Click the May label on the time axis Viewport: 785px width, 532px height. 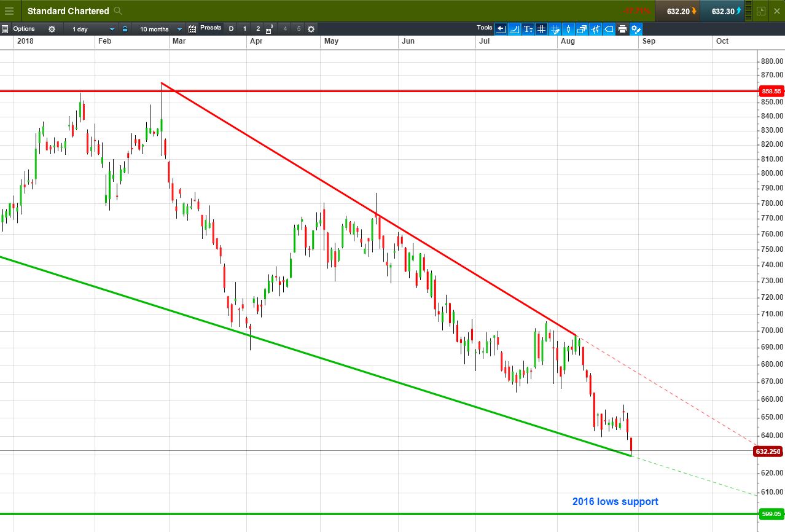click(331, 41)
